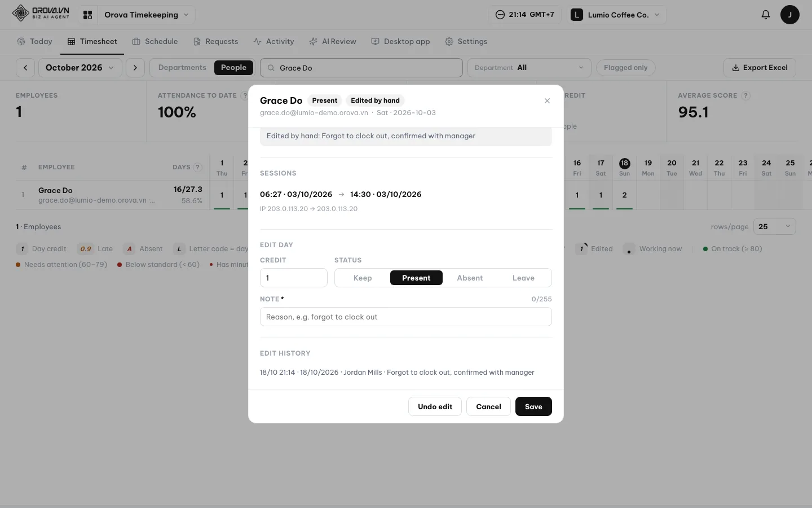This screenshot has width=812, height=508.
Task: Toggle the Flagged only filter
Action: coord(625,68)
